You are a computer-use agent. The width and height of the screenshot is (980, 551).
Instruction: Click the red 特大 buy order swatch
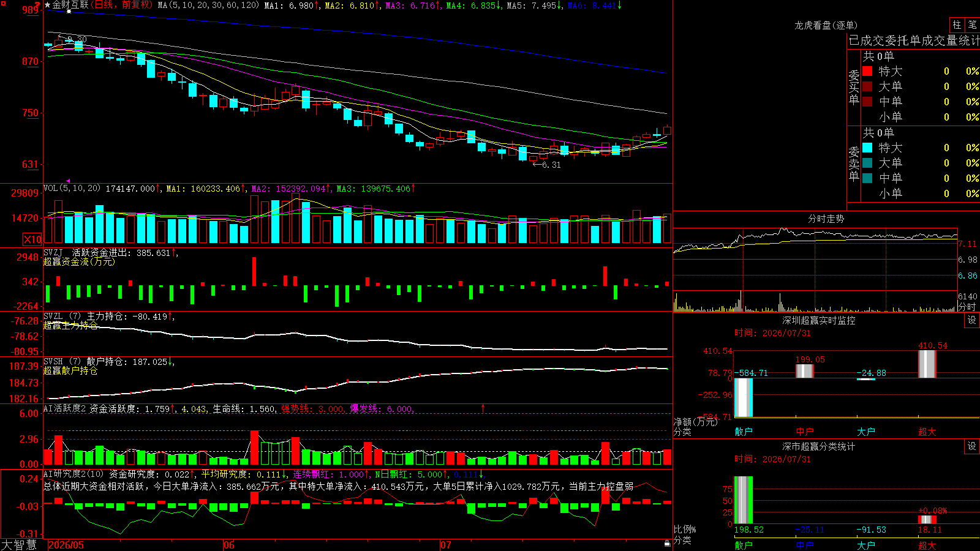867,71
